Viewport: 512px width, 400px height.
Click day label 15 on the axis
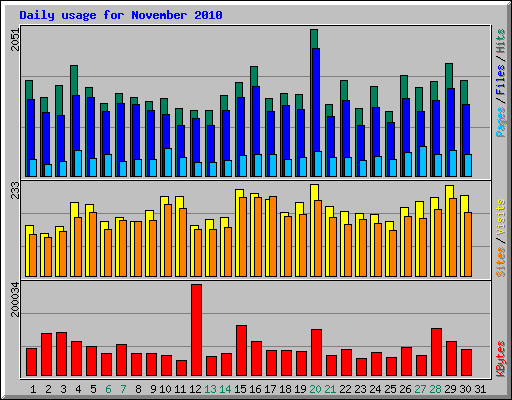[x=240, y=389]
